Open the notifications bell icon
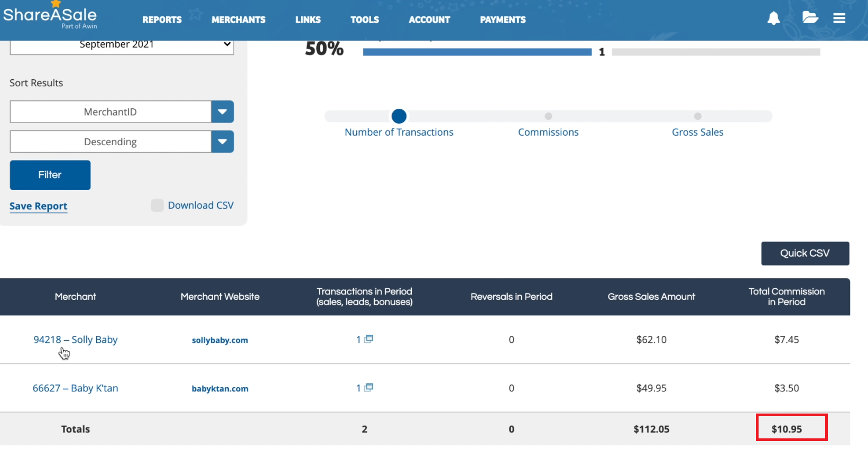Screen dimensions: 868x469 point(773,18)
